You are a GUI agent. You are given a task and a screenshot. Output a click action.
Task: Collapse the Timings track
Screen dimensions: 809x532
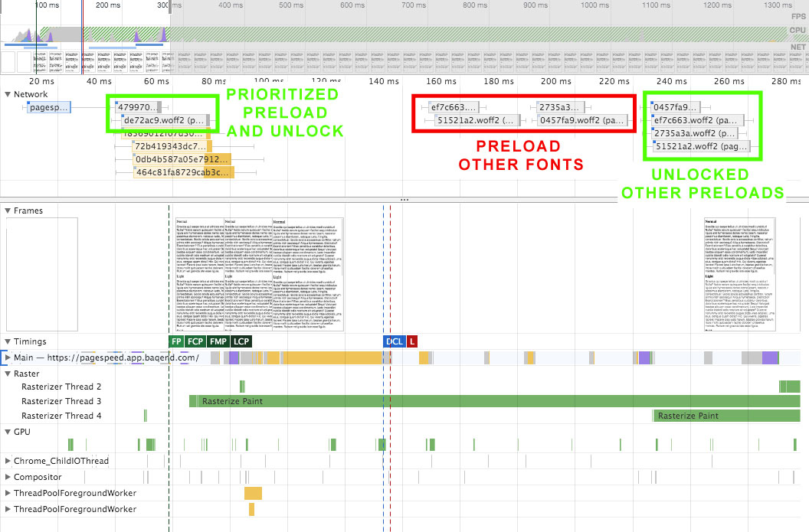[8, 341]
